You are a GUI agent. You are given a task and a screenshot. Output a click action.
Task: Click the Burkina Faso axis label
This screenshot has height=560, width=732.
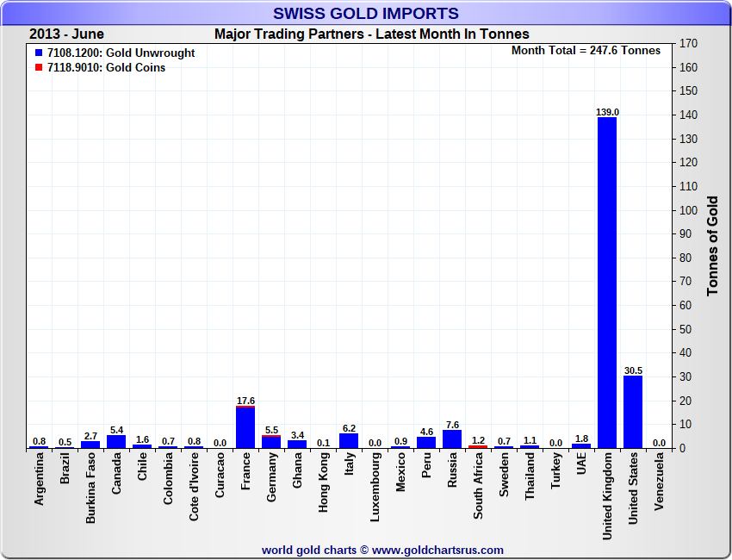pos(90,488)
